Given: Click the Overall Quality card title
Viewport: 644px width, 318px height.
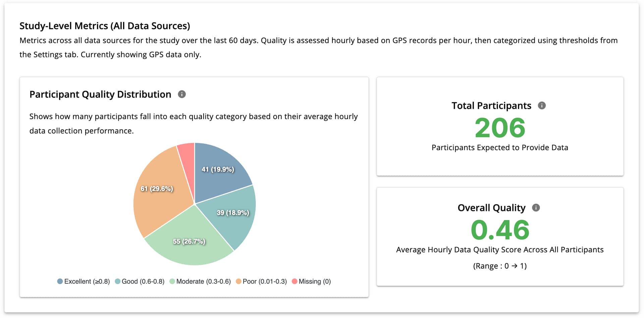Looking at the screenshot, I should tap(491, 208).
